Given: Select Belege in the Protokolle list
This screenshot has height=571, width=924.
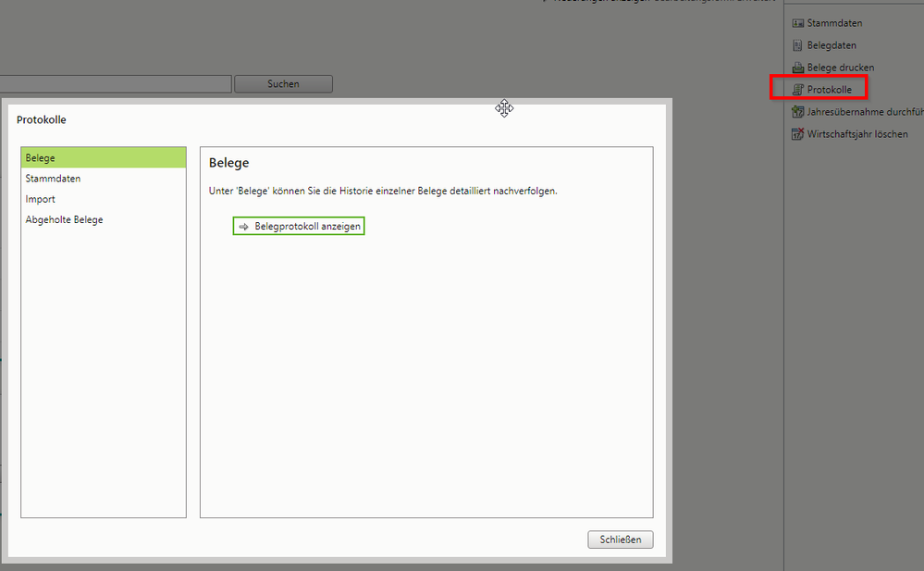Looking at the screenshot, I should click(104, 158).
